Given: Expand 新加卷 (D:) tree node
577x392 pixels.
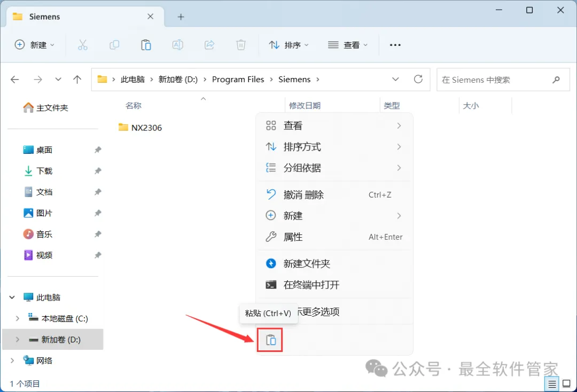Looking at the screenshot, I should 17,340.
